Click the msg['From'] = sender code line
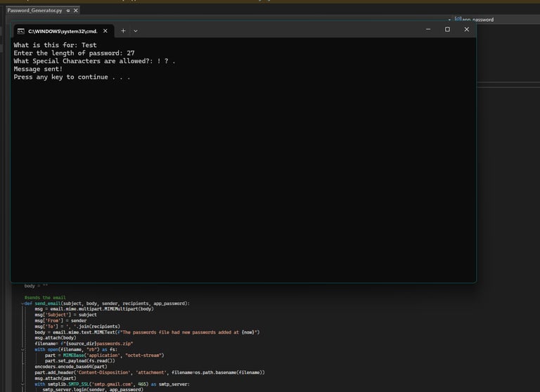The height and width of the screenshot is (392, 540). [x=60, y=321]
